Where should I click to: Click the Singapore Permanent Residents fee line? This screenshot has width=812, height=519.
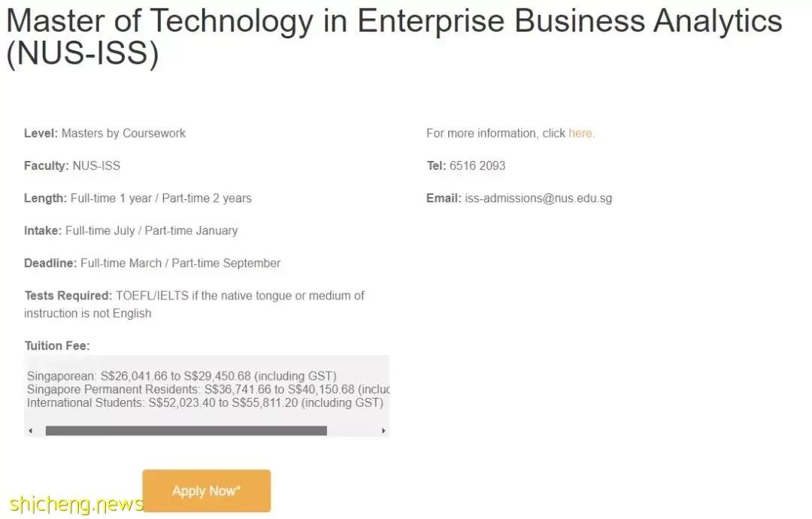click(208, 390)
